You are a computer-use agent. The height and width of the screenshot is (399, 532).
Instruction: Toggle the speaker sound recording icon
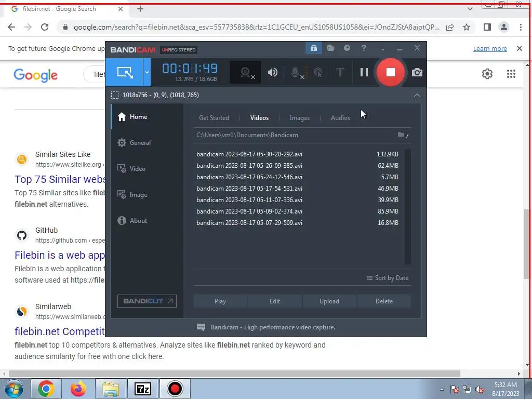tap(273, 72)
